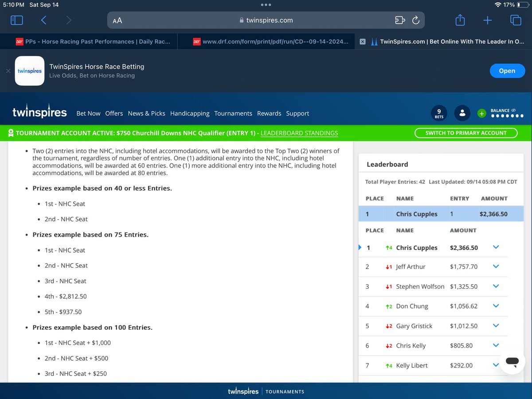
Task: Open the account profile icon
Action: pos(462,113)
